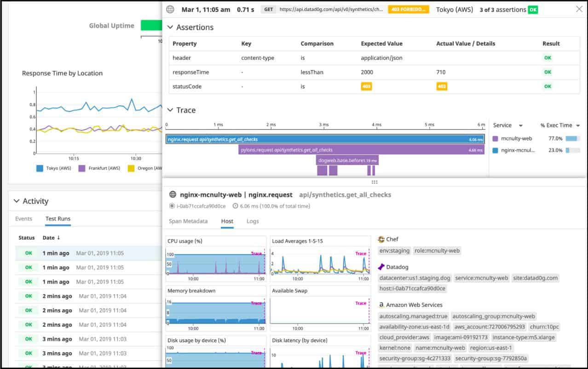Click the datacenter:us1.staging.dog tag
This screenshot has height=369, width=588.
pos(415,278)
